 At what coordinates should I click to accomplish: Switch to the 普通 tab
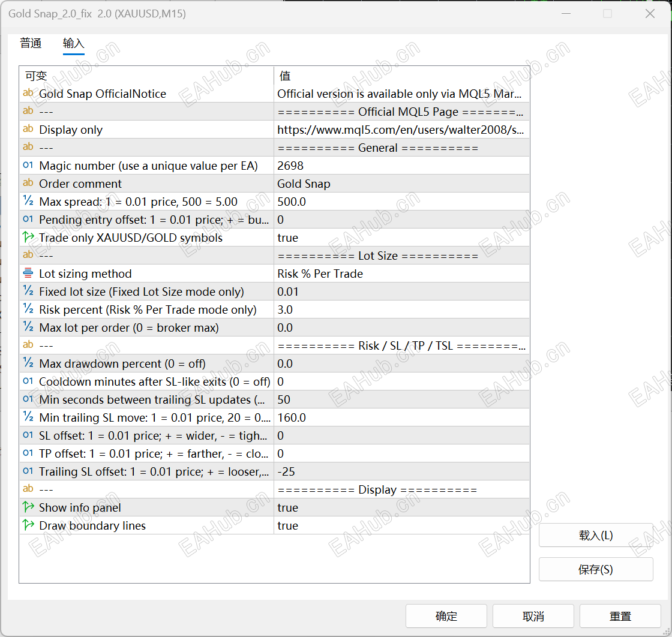(x=31, y=43)
